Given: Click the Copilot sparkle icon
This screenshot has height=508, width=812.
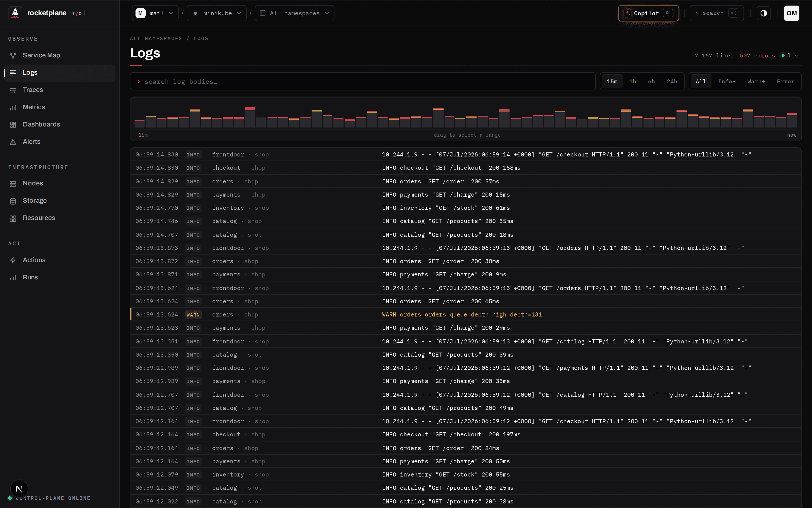Looking at the screenshot, I should coord(627,13).
